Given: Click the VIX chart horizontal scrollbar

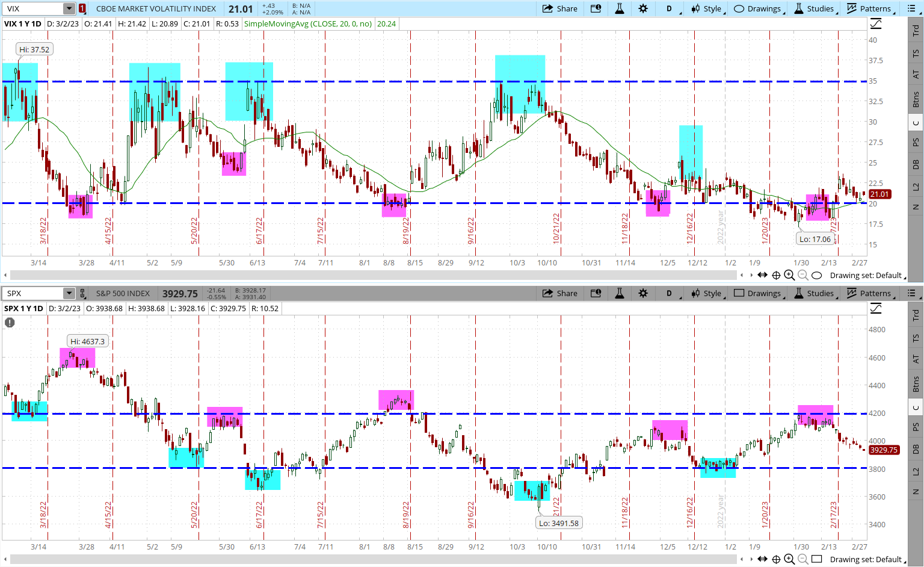Looking at the screenshot, I should point(374,275).
